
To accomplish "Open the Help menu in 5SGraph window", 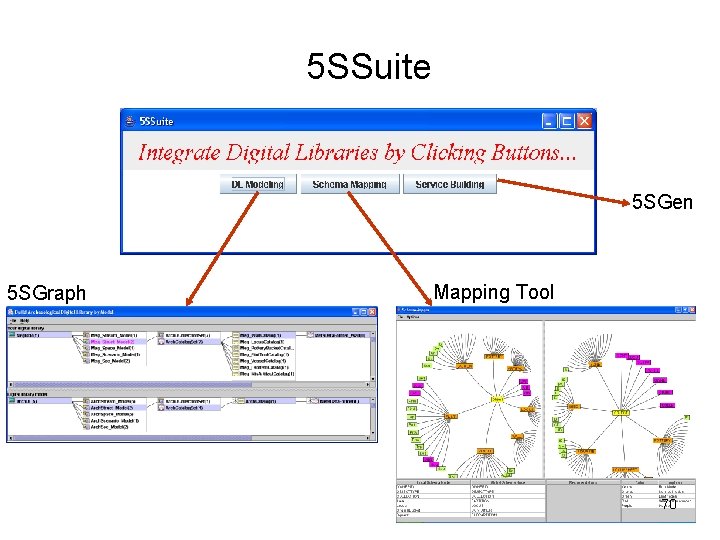I will tap(24, 321).
